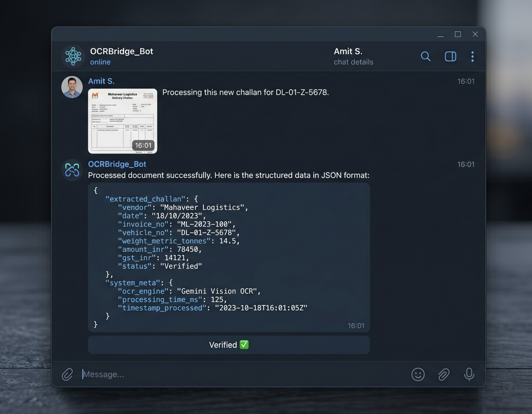
Task: Open the three-dot more options menu
Action: (x=472, y=56)
